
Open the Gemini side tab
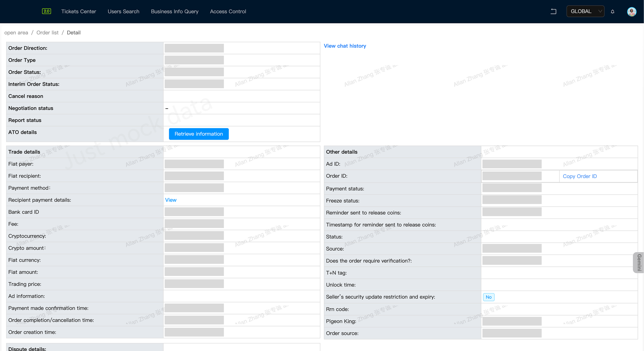click(639, 262)
